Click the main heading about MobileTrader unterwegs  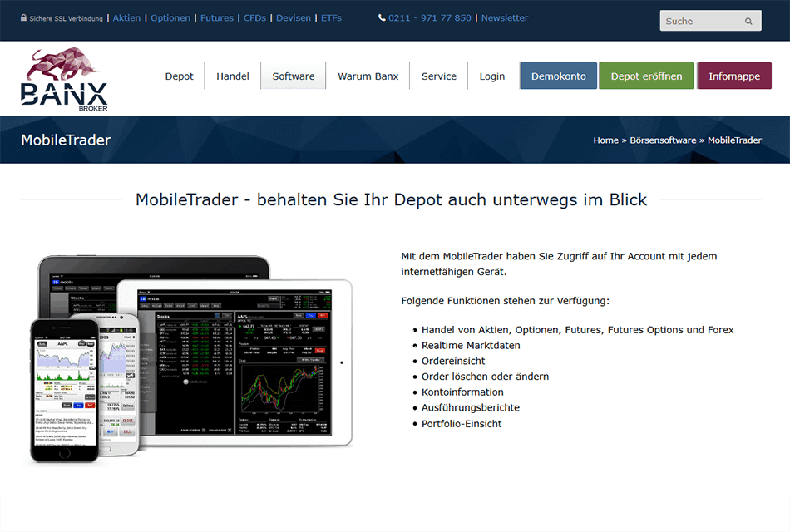pyautogui.click(x=391, y=200)
